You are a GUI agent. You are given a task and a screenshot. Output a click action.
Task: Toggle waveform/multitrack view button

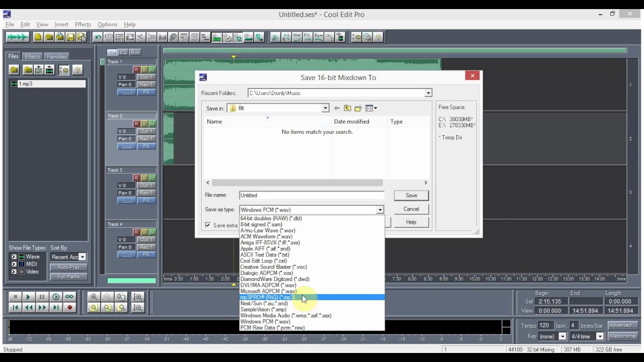click(x=17, y=37)
